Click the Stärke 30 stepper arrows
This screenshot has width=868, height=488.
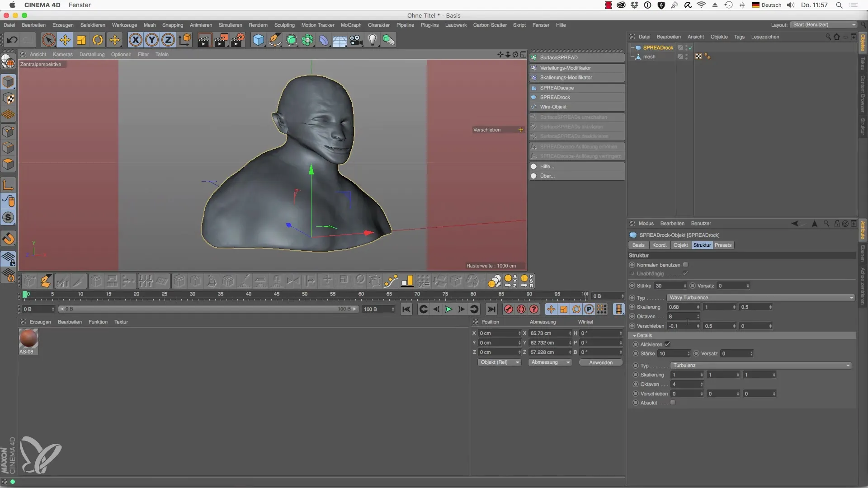[684, 286]
